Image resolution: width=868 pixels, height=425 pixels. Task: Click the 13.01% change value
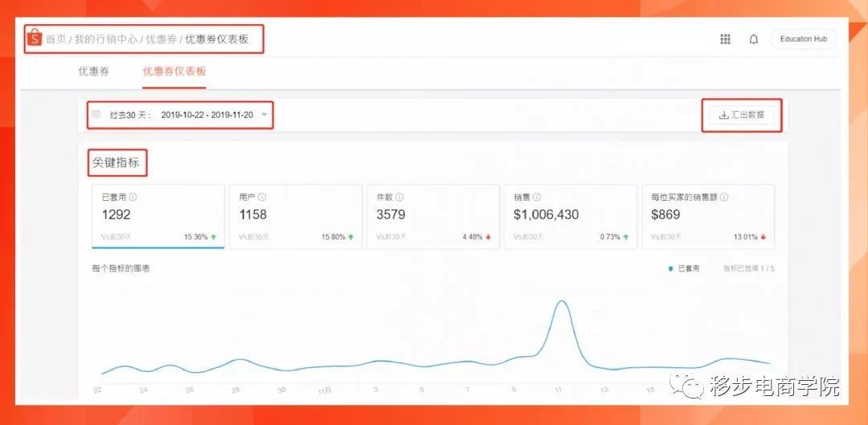point(746,237)
